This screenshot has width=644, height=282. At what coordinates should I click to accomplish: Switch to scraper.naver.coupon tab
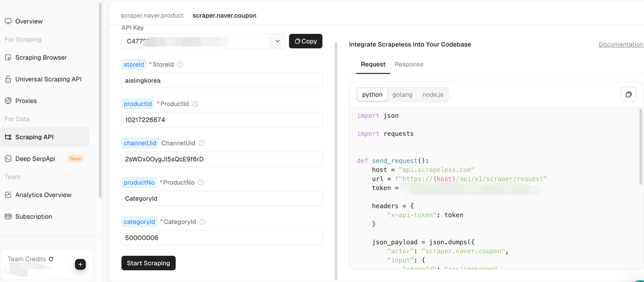[224, 16]
